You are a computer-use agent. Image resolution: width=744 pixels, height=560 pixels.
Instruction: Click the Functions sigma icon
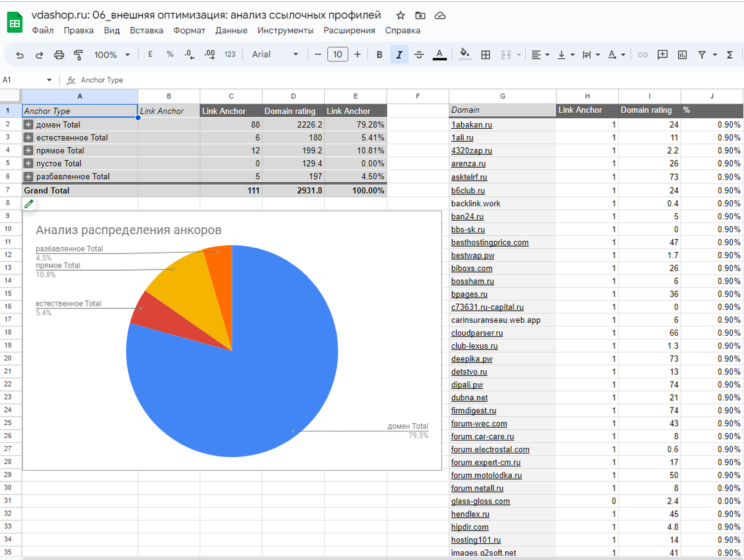[730, 55]
